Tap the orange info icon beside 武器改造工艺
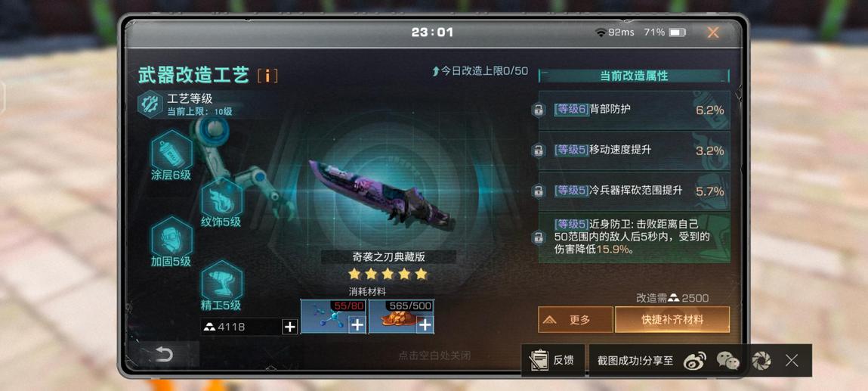This screenshot has height=391, width=868. click(x=267, y=76)
